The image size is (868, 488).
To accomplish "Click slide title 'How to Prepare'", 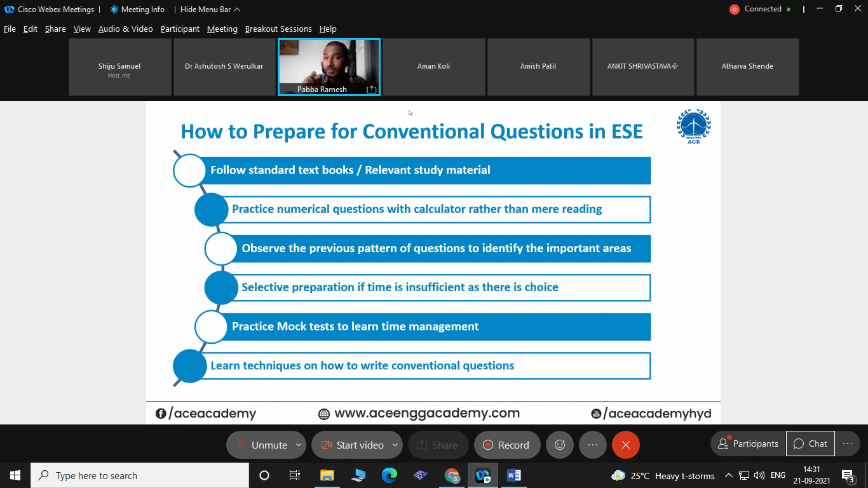I will pos(412,132).
